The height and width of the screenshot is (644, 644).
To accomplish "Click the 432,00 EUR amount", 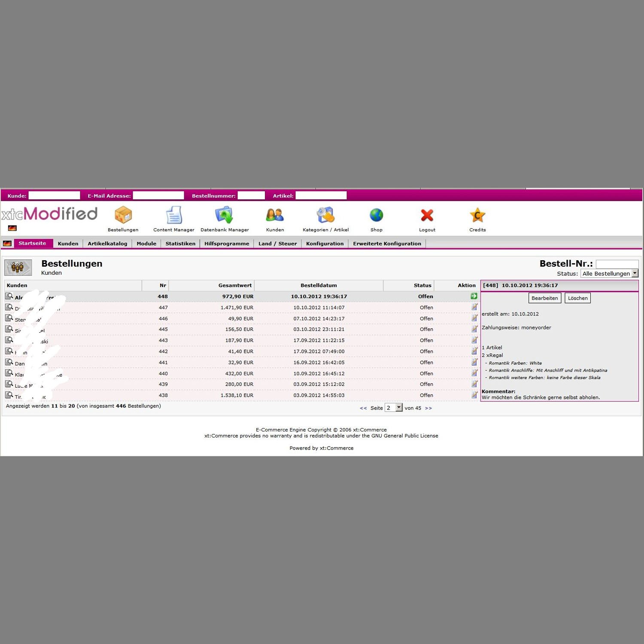I will 239,374.
